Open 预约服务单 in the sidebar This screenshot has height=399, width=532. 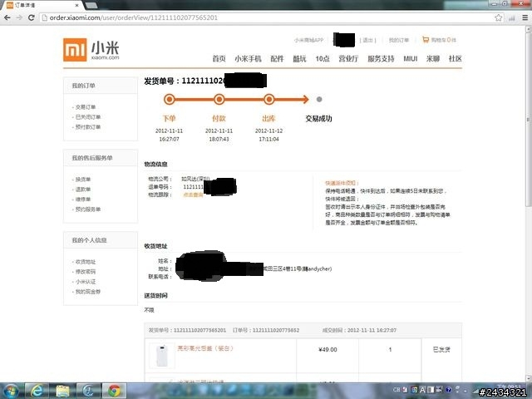[x=88, y=209]
